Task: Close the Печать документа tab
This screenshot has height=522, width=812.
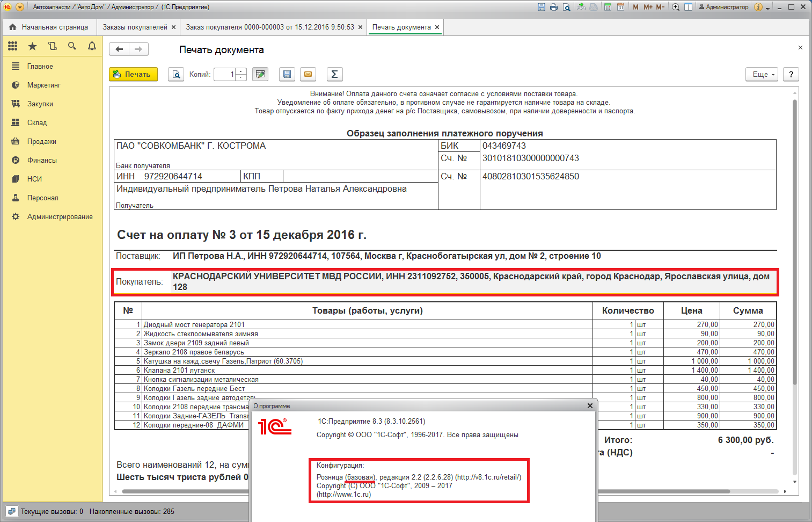Action: pos(437,27)
